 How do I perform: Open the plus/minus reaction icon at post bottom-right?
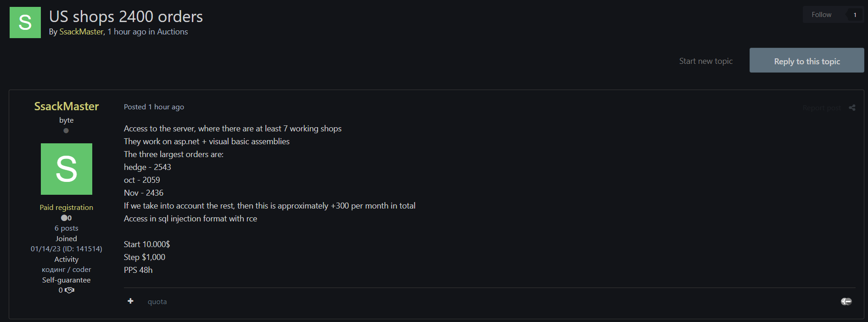(846, 301)
